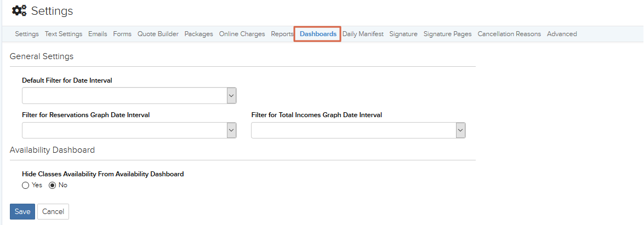
Task: Expand Filter for Reservations Graph Date Interval dropdown
Action: point(129,130)
